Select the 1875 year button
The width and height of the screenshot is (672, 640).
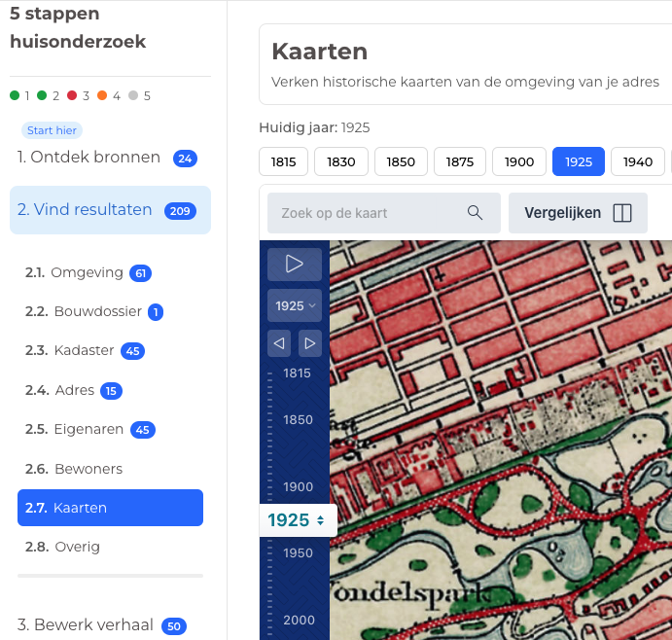click(x=460, y=161)
